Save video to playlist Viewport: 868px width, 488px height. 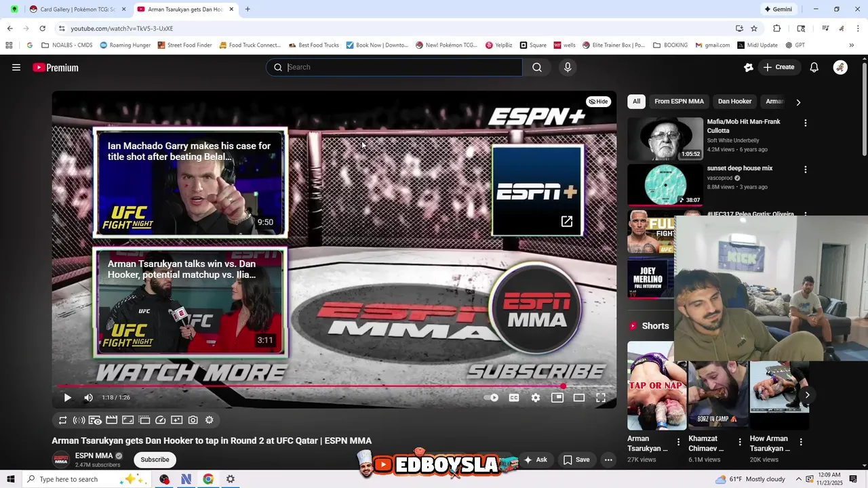(x=576, y=460)
